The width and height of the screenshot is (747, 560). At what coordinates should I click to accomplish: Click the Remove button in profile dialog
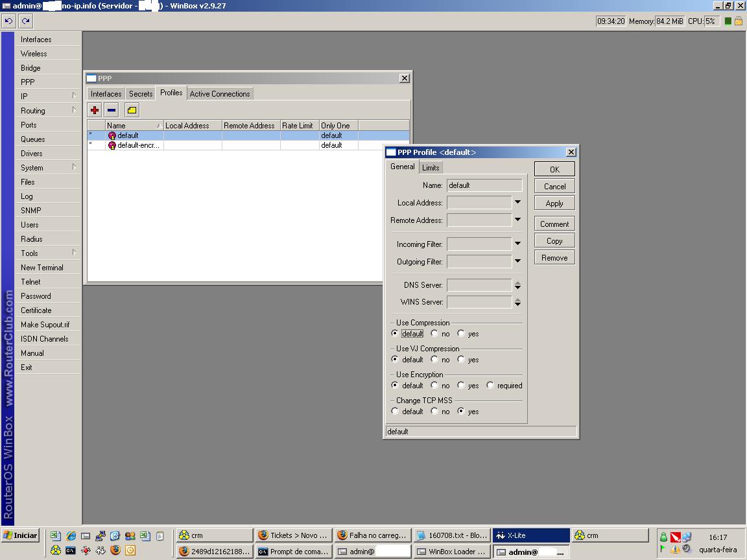tap(554, 258)
